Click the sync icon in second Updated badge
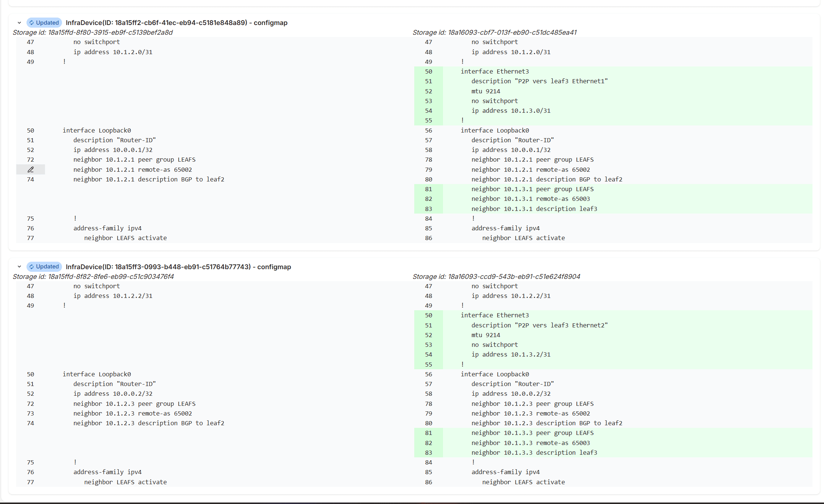 pos(32,267)
